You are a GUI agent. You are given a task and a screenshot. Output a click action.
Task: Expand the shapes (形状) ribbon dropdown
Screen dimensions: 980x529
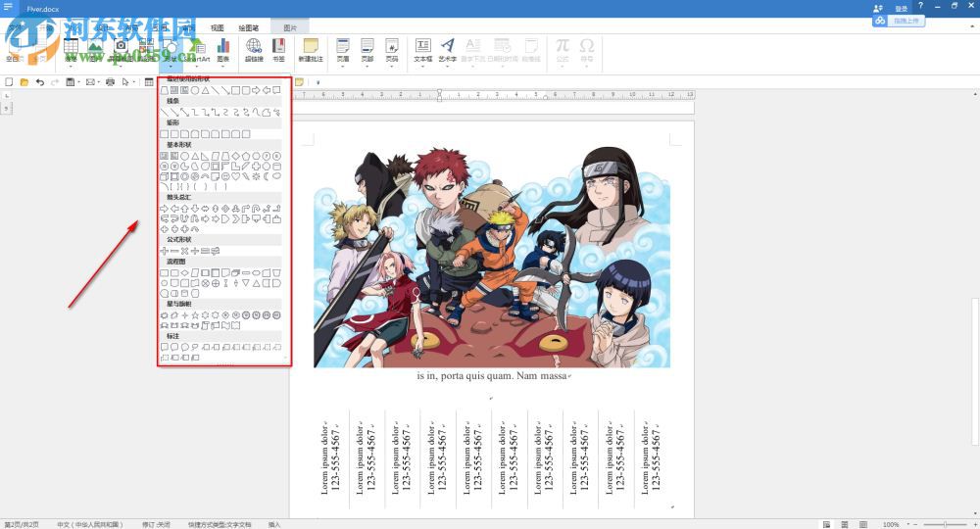(x=170, y=67)
